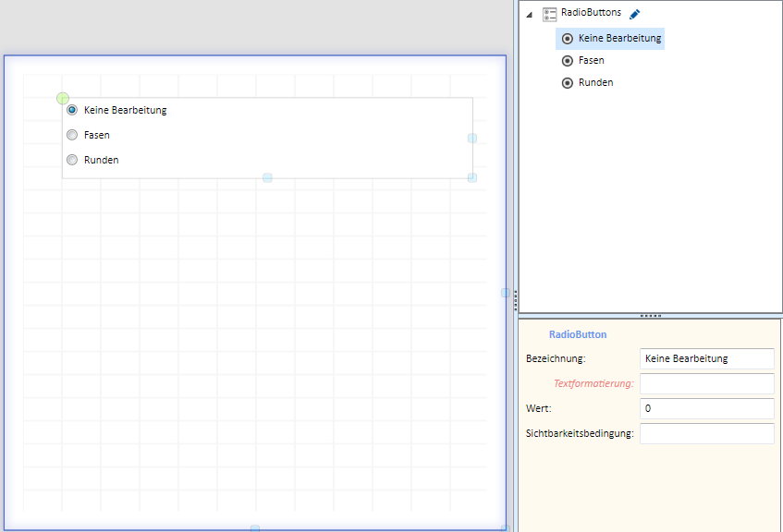783x532 pixels.
Task: Click the green anchor handle of radio group
Action: pyautogui.click(x=63, y=98)
